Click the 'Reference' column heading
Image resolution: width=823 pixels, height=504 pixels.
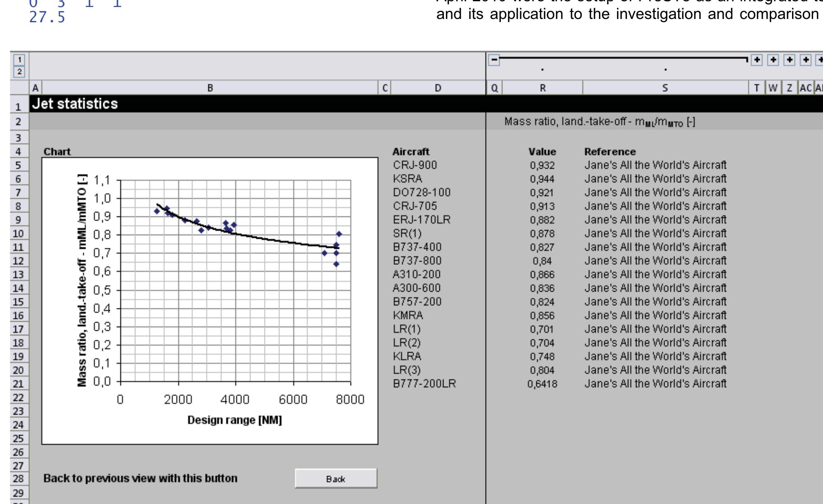click(610, 152)
